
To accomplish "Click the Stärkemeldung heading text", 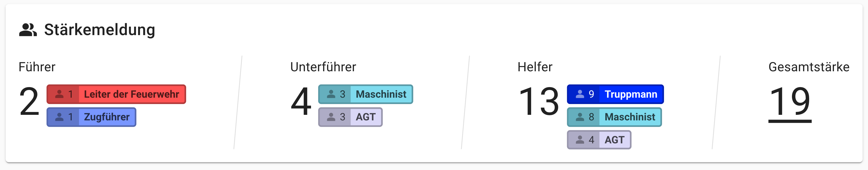I will pos(100,30).
